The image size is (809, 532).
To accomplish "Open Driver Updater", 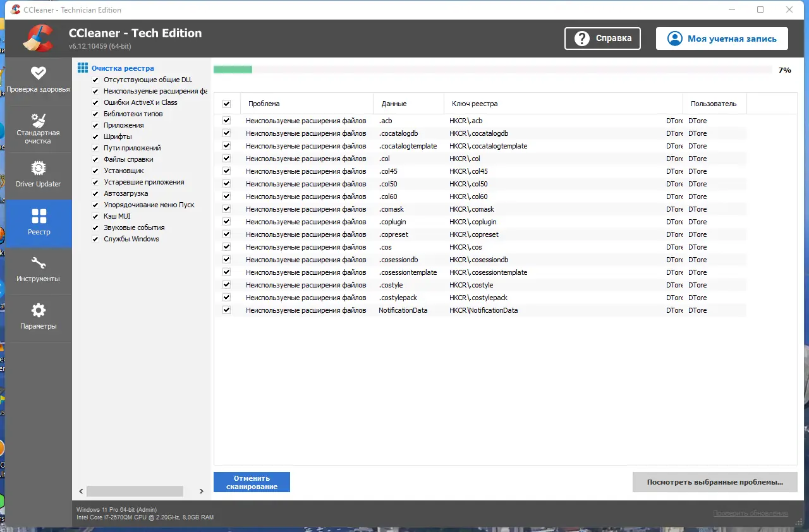I will tap(39, 175).
